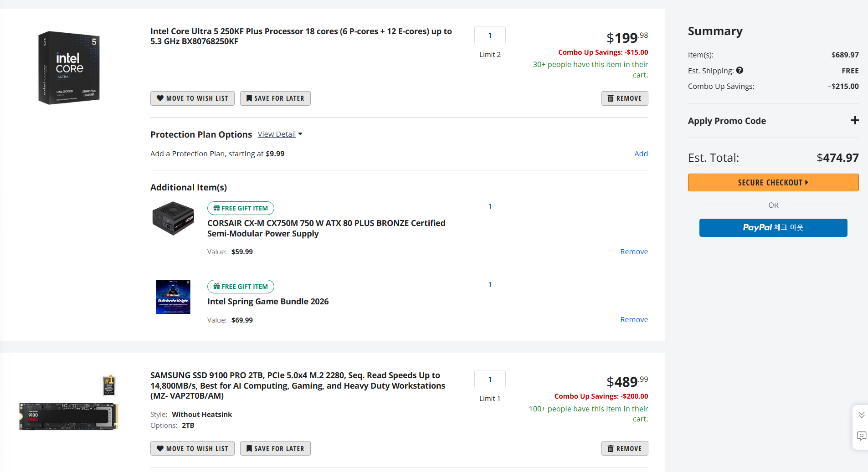Click the $199.98 processor price
The image size is (868, 472).
click(x=627, y=37)
